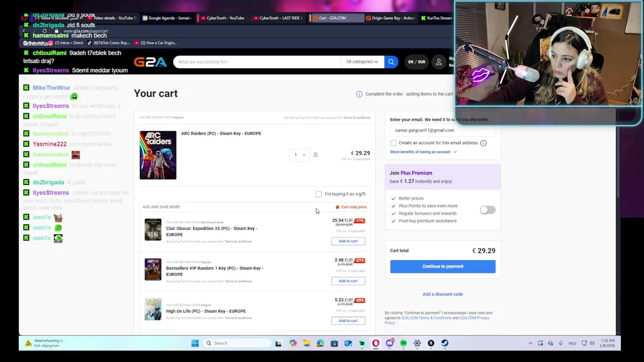Open Outlook from the taskbar
This screenshot has height=362, width=644.
[348, 343]
